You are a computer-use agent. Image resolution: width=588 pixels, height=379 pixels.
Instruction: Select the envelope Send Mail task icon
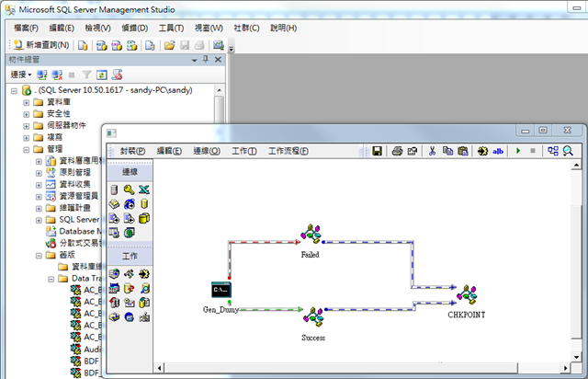(130, 303)
